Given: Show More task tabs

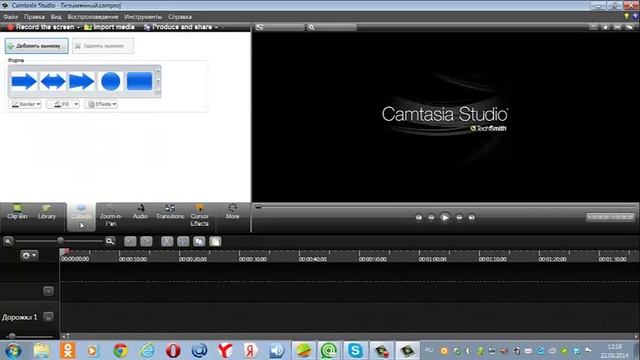Looking at the screenshot, I should 233,212.
